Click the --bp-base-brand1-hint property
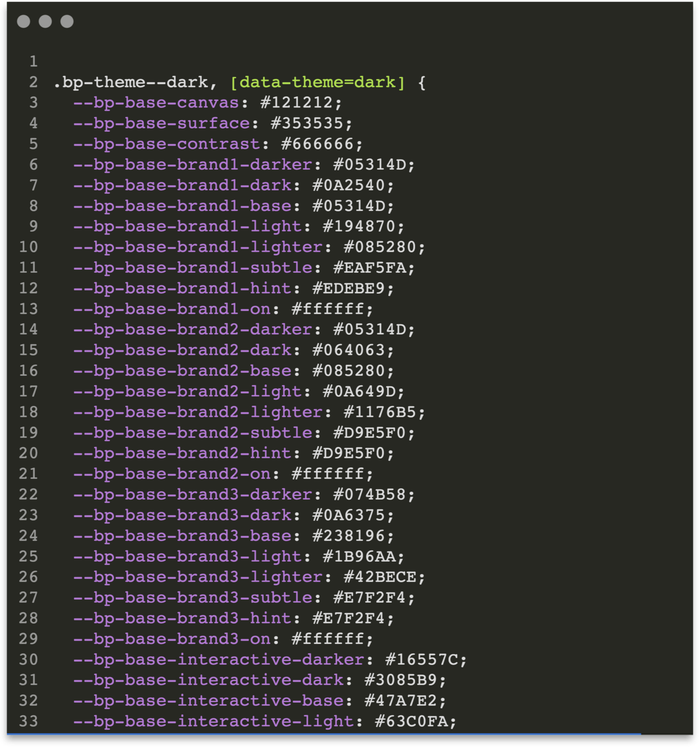This screenshot has width=700, height=747. (x=182, y=288)
